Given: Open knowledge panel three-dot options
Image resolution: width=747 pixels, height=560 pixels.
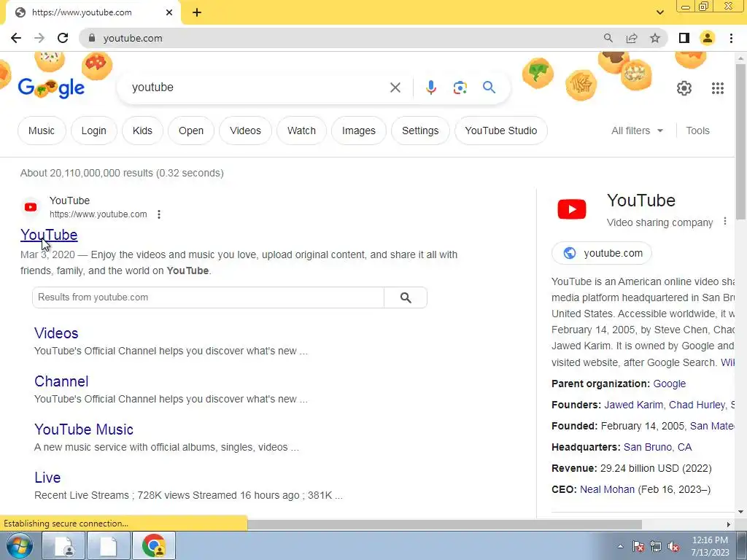Looking at the screenshot, I should (x=724, y=222).
